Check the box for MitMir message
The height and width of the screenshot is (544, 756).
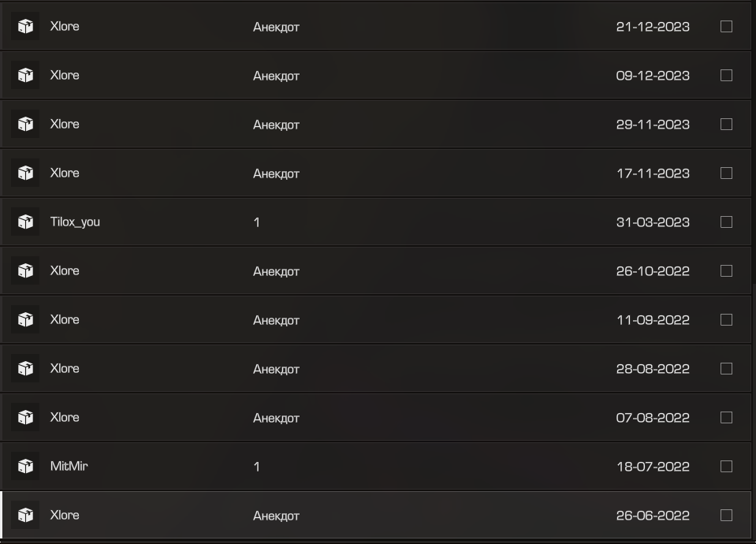pyautogui.click(x=726, y=466)
